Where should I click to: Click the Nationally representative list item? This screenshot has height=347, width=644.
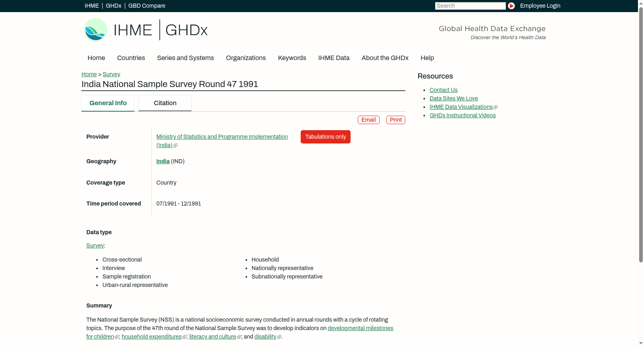tap(283, 268)
